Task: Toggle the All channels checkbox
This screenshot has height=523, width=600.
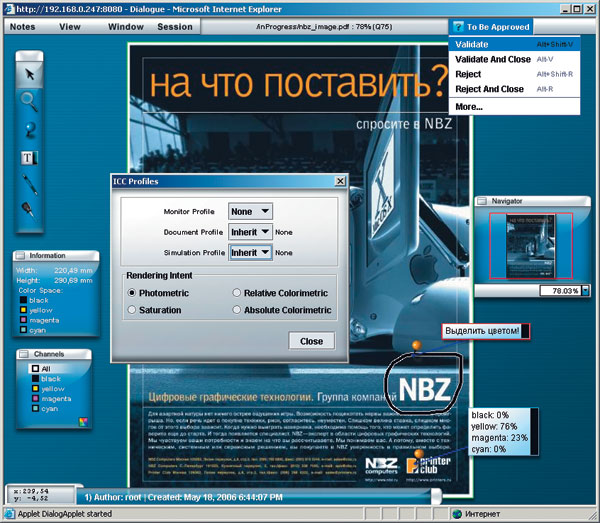Action: pos(36,368)
